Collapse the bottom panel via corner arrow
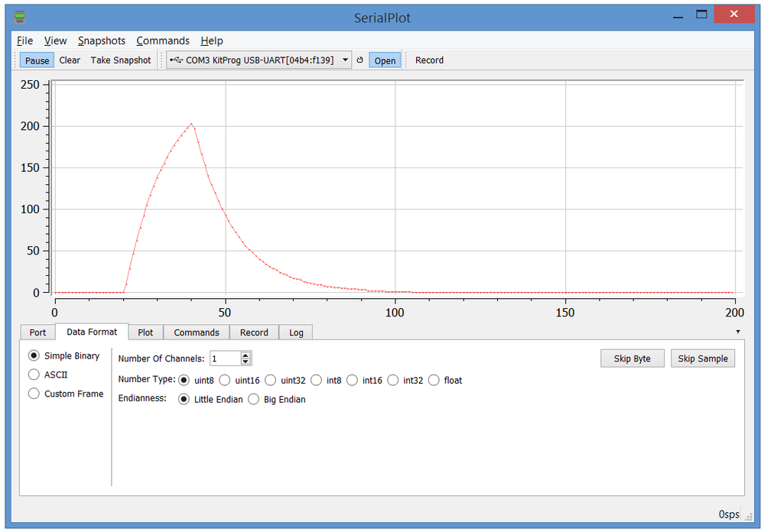This screenshot has height=532, width=764. [x=738, y=331]
